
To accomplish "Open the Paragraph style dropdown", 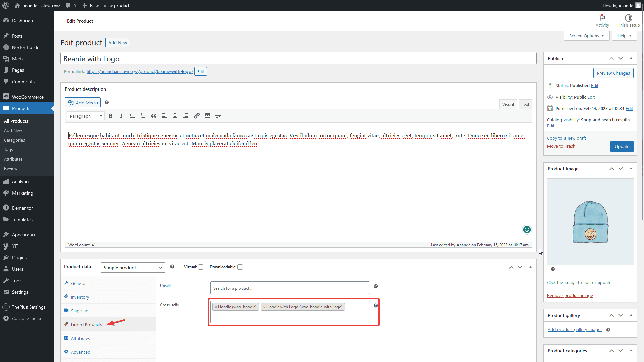I will 85,116.
